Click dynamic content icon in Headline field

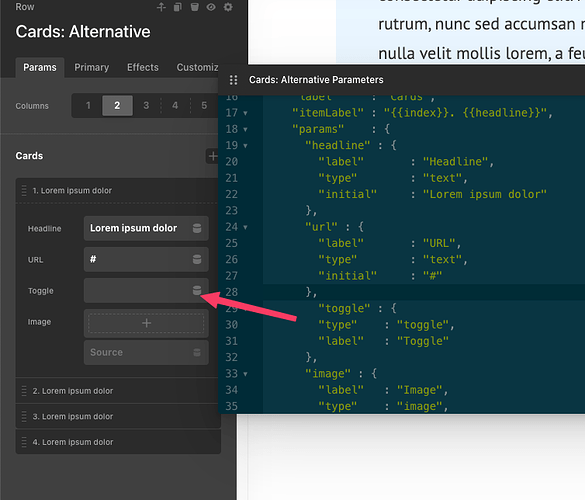tap(197, 228)
